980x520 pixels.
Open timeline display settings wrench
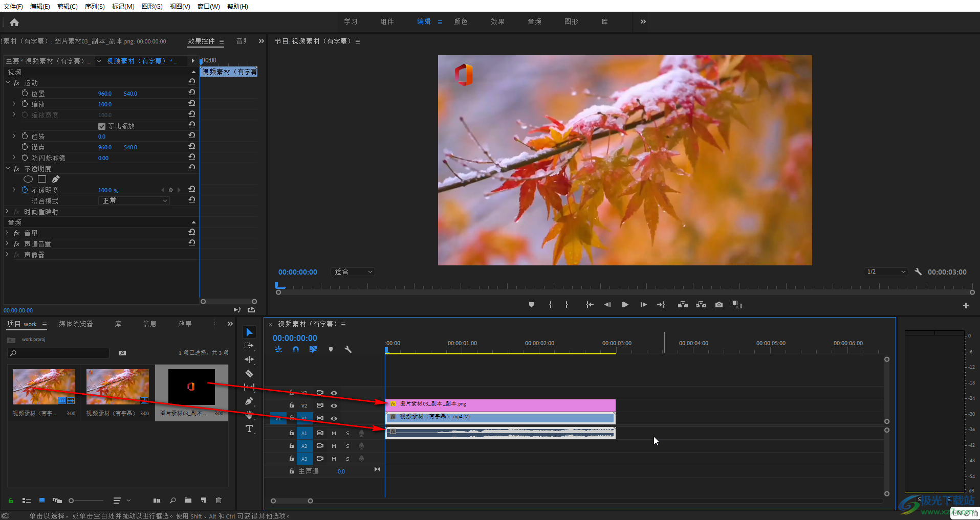click(348, 349)
